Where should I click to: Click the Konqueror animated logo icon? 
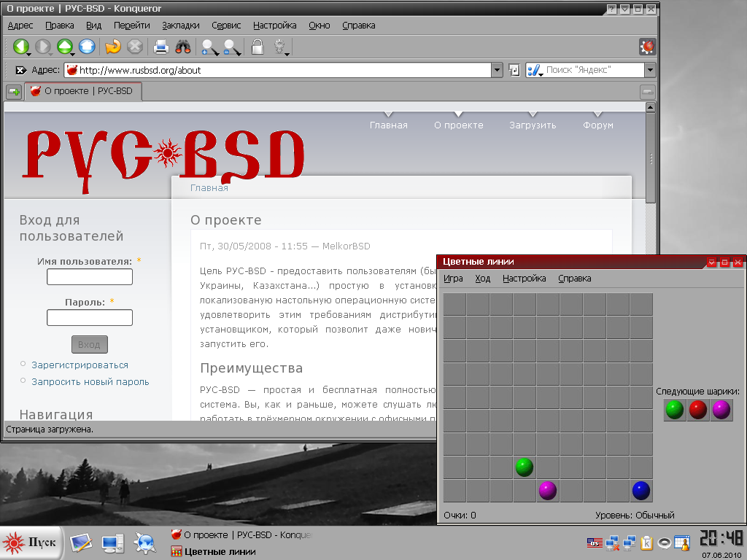[x=648, y=47]
